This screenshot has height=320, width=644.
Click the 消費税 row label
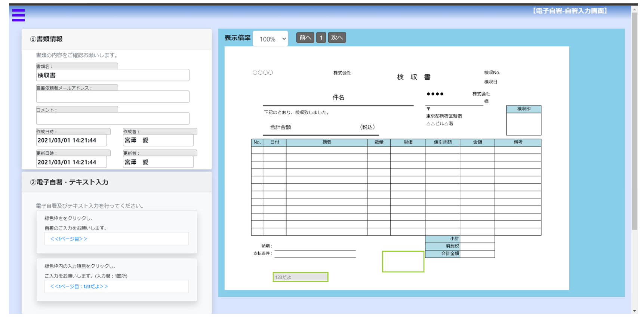point(443,246)
